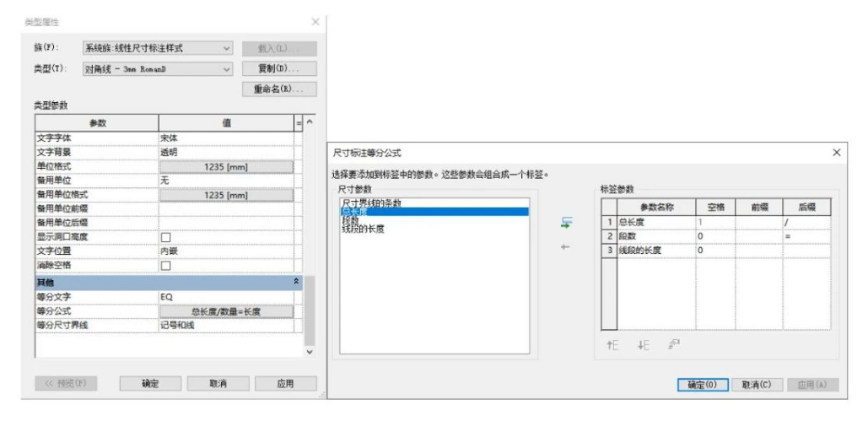
Task: Click the 等分文字 value EQ
Action: [x=226, y=297]
